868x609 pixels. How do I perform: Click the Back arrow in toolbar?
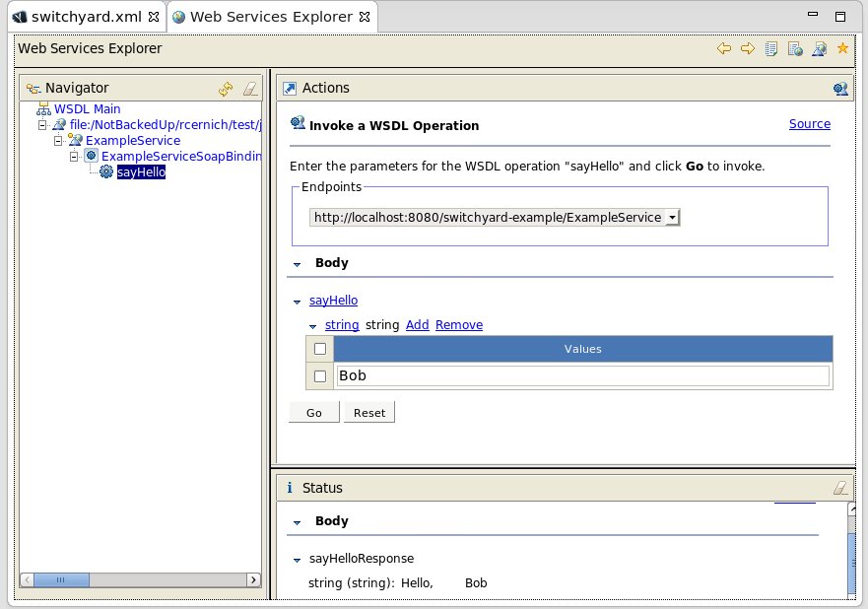tap(723, 48)
